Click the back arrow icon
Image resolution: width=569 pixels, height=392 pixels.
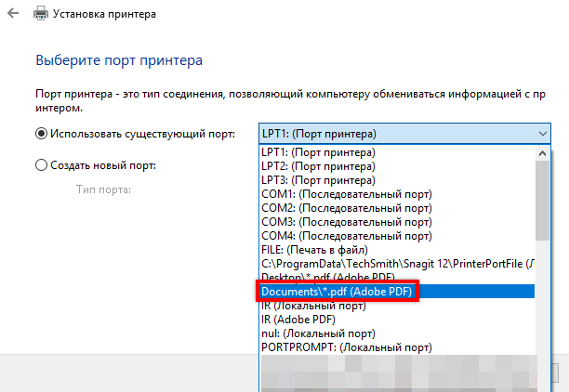coord(12,15)
